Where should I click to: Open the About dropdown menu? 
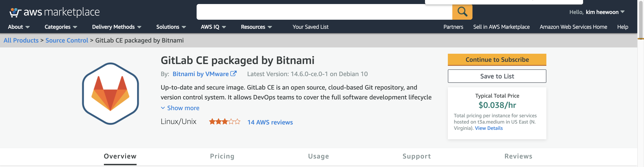[19, 27]
